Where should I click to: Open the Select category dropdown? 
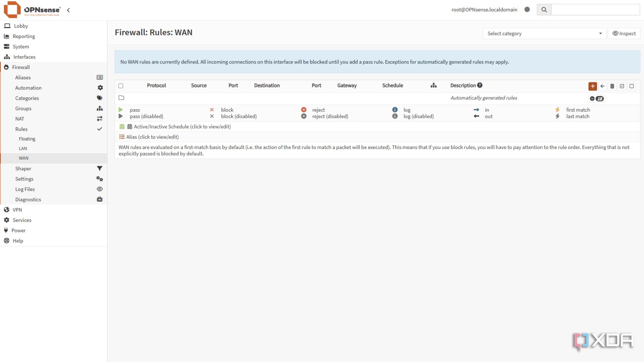[544, 33]
